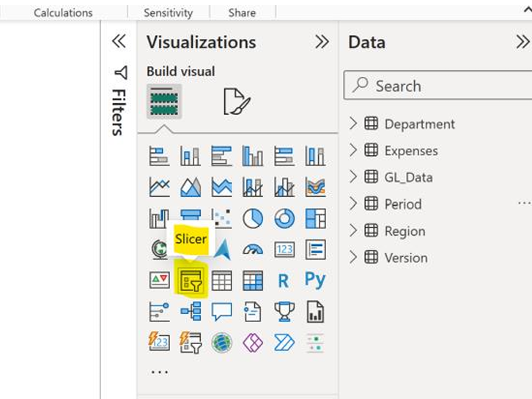Expand the Filters pane arrows
532x399 pixels.
click(x=119, y=41)
